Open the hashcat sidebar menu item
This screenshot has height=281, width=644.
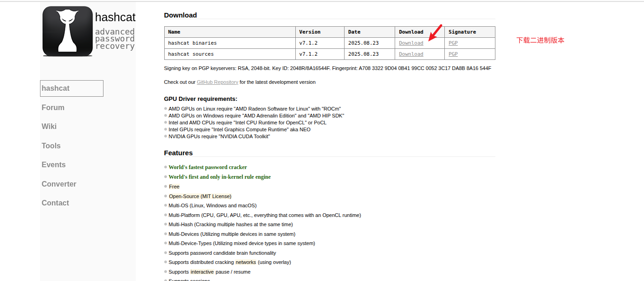(72, 88)
